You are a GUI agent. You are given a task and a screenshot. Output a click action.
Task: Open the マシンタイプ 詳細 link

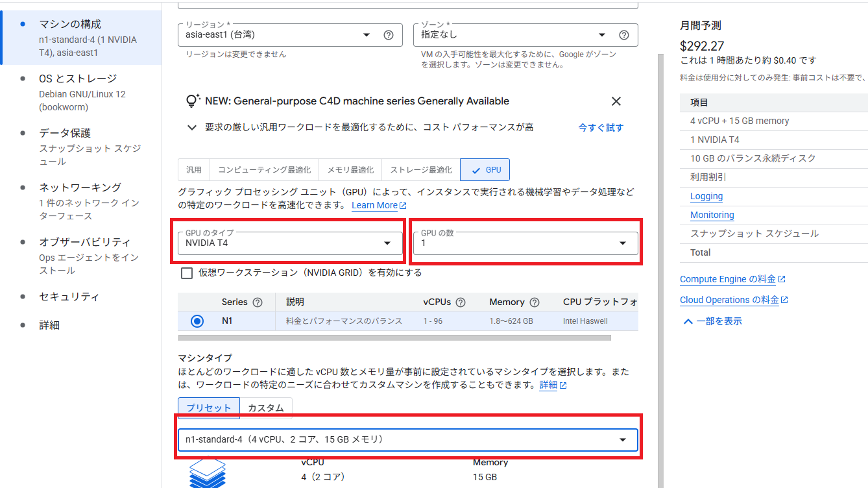[x=548, y=385]
